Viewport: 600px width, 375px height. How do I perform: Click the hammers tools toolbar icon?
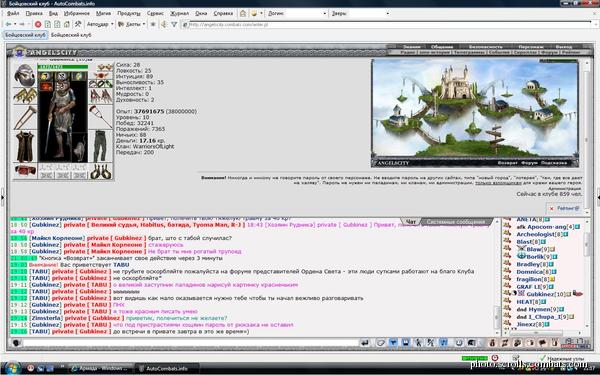pyautogui.click(x=78, y=24)
